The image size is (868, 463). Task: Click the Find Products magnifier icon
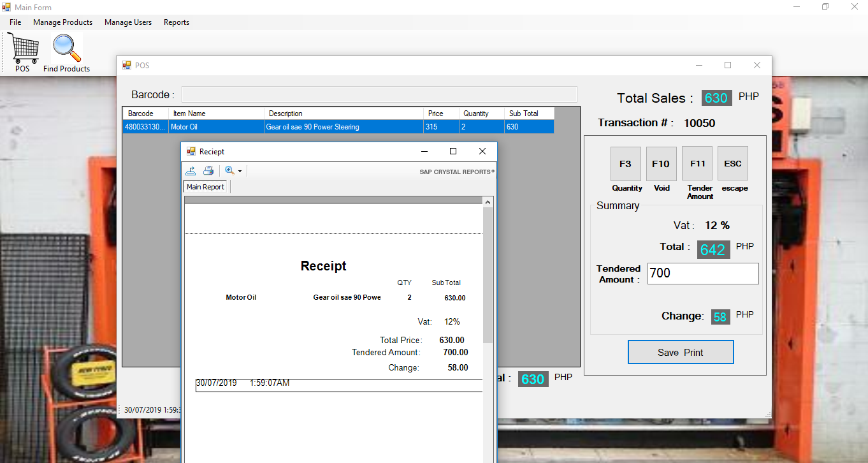click(66, 48)
